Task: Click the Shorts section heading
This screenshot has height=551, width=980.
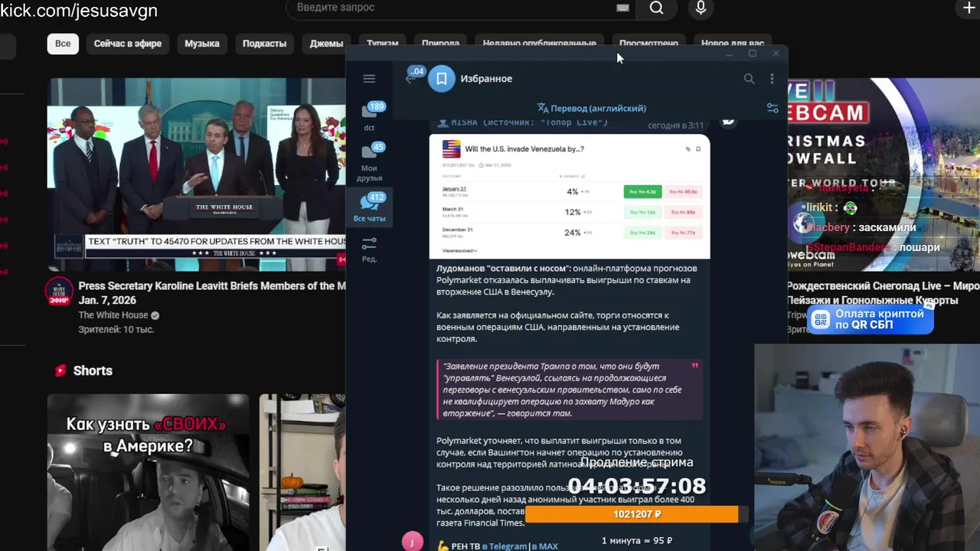Action: [93, 370]
